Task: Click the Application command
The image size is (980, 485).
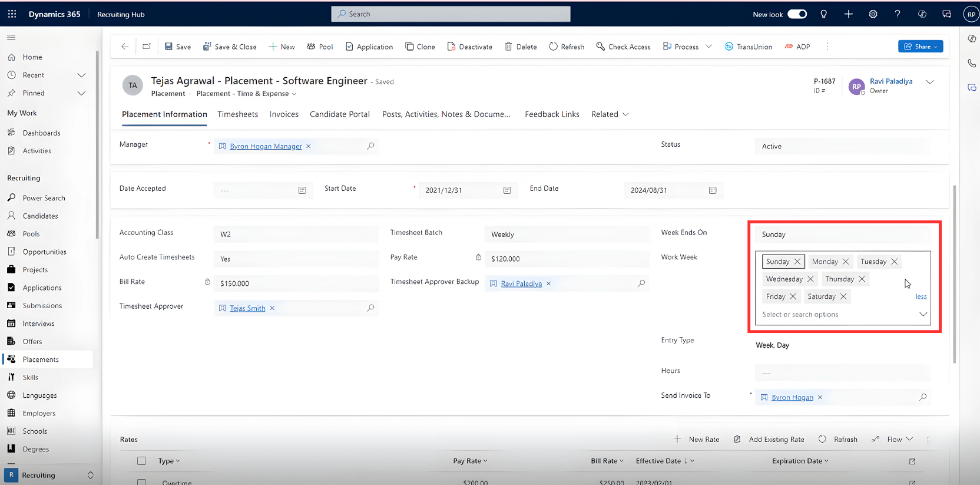Action: point(369,47)
